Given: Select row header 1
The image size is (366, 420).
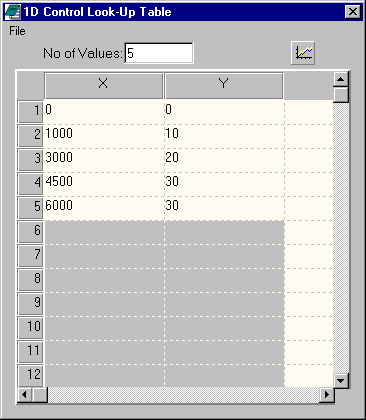Looking at the screenshot, I should [x=30, y=112].
